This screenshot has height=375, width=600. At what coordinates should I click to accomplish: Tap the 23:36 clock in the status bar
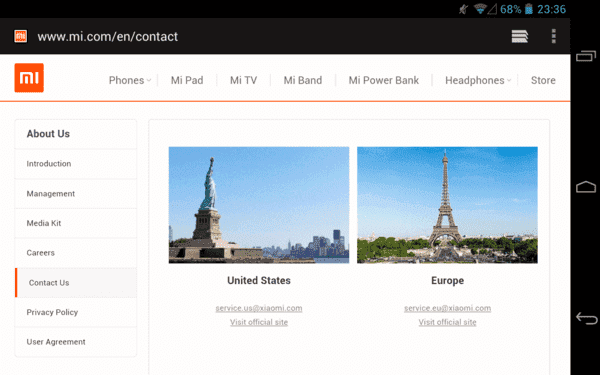click(x=551, y=9)
